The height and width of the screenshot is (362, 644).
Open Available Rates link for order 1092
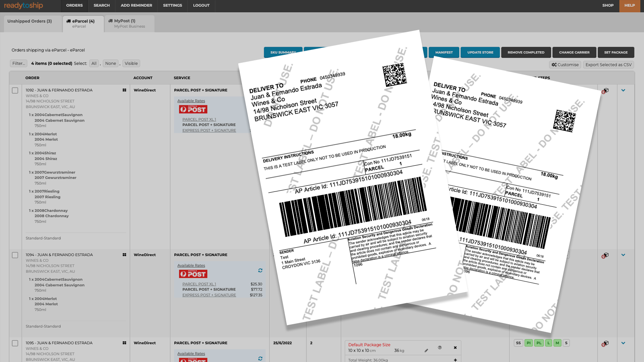point(191,101)
